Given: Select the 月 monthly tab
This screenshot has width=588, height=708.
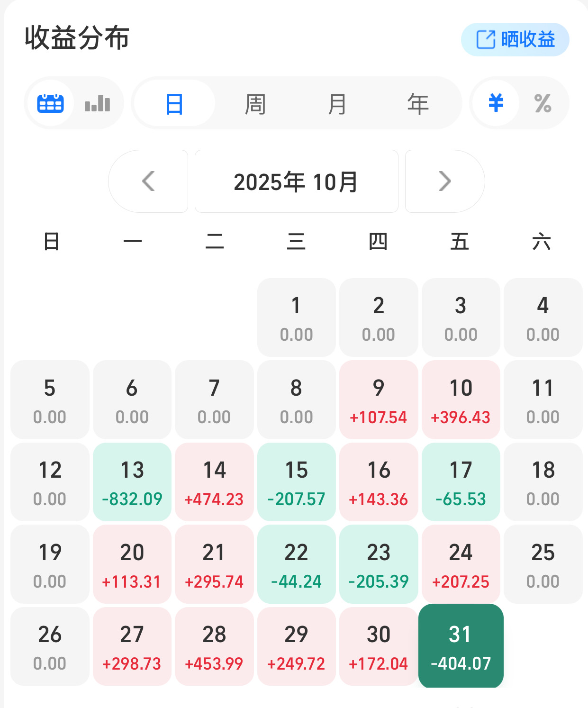Looking at the screenshot, I should 337,104.
